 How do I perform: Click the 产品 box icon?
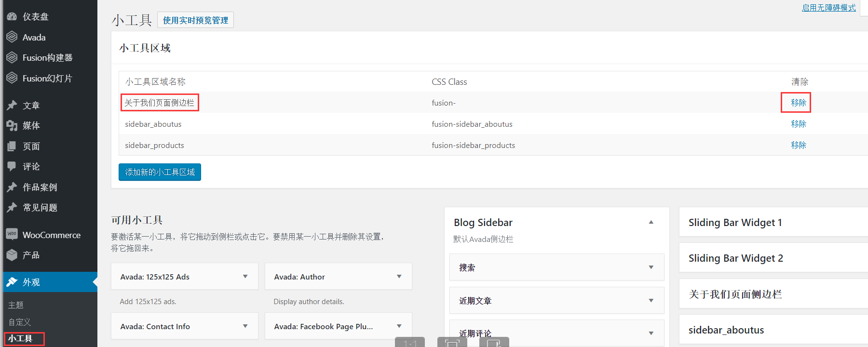[x=12, y=255]
